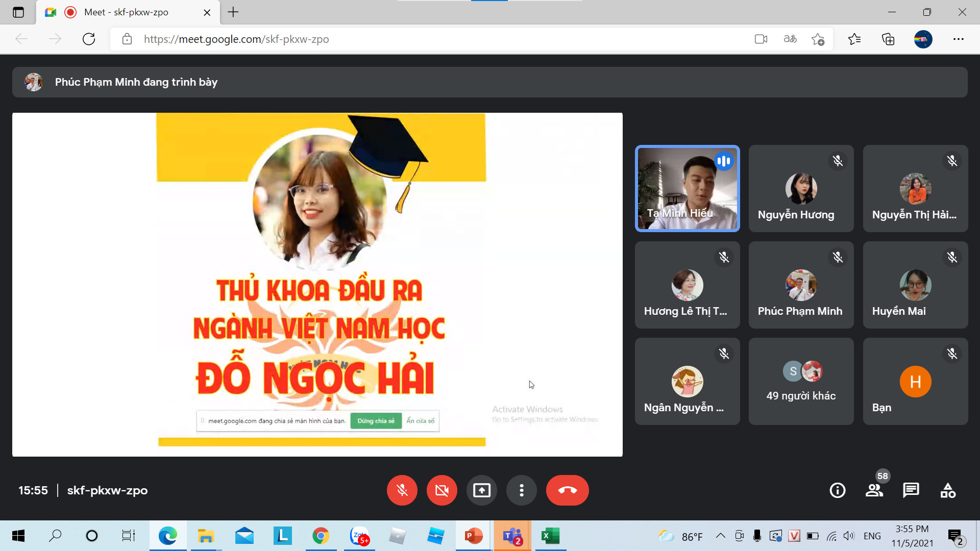Leave the call with red hangup button
Image resolution: width=980 pixels, height=551 pixels.
point(567,490)
